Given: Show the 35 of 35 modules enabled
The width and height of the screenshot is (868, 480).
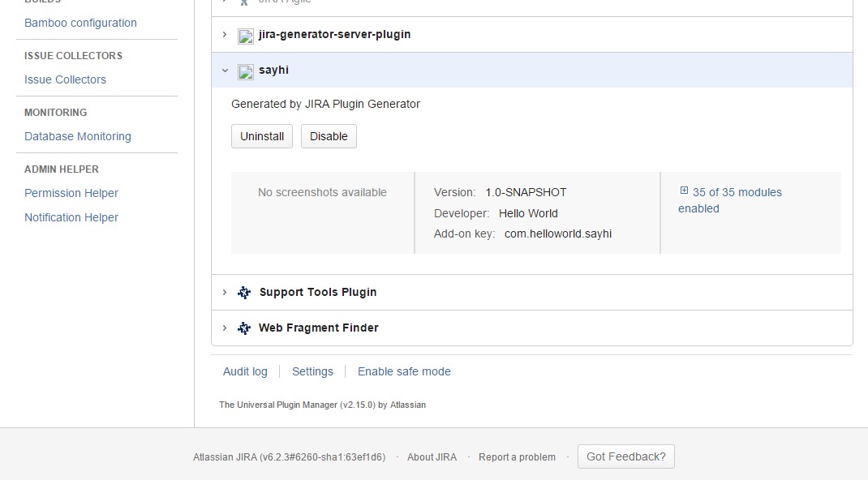Looking at the screenshot, I should coord(737,192).
